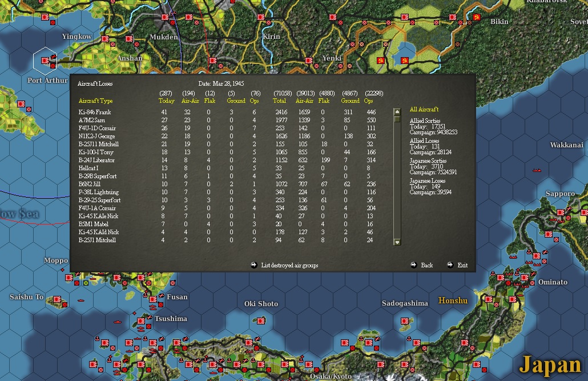The height and width of the screenshot is (381, 588).
Task: Exit the Aircraft Losses window
Action: (x=462, y=265)
